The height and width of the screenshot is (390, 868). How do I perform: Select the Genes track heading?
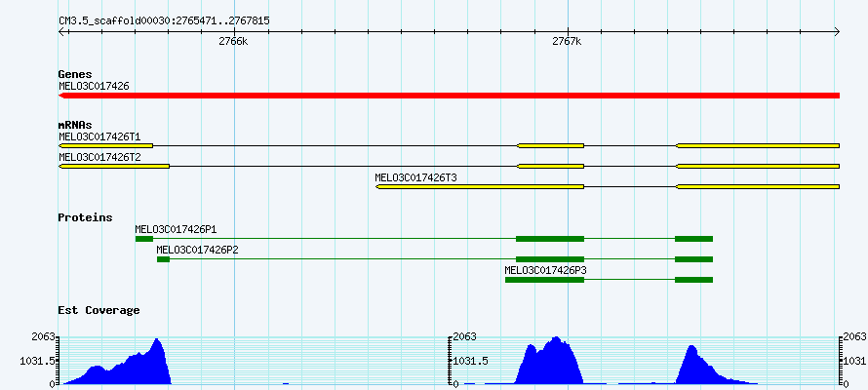pos(75,74)
